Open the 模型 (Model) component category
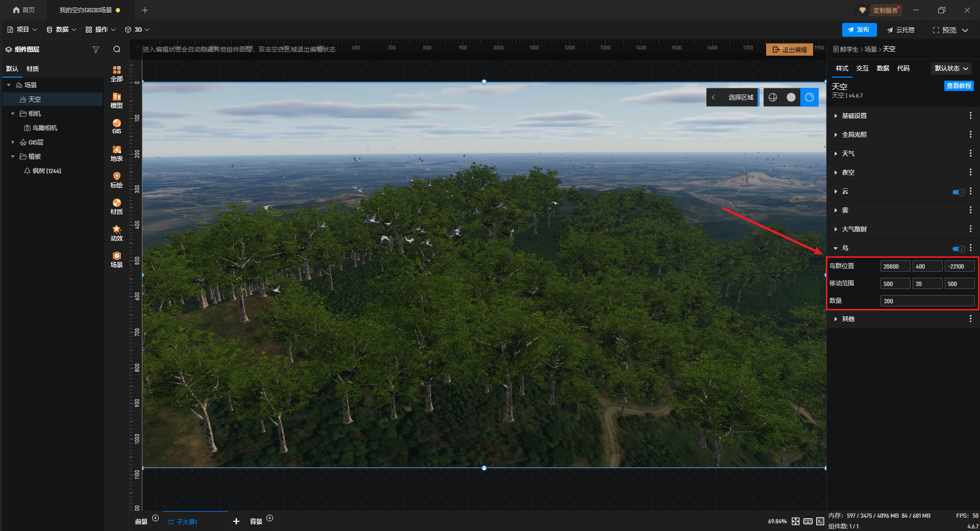 (116, 100)
